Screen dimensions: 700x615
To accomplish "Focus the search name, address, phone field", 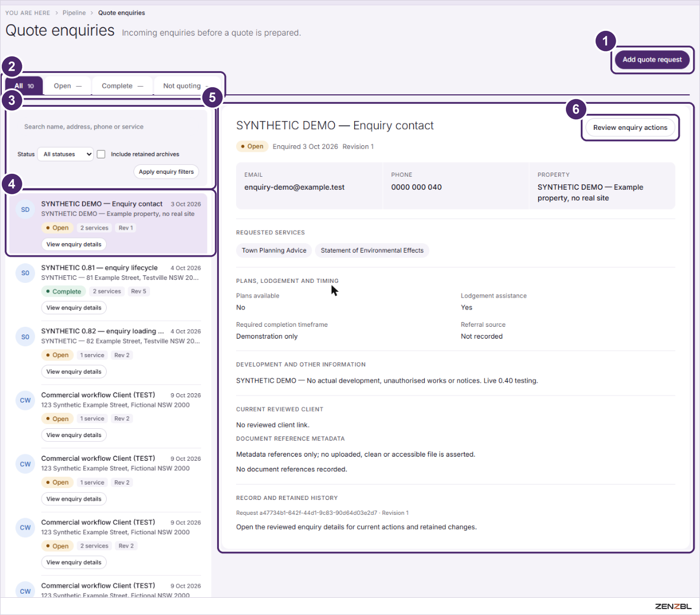I will [108, 127].
